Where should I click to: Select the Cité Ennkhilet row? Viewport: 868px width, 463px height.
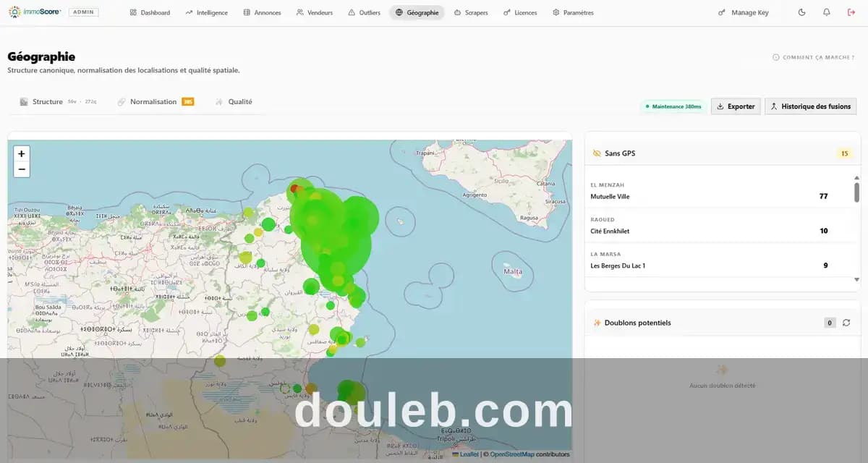(720, 226)
